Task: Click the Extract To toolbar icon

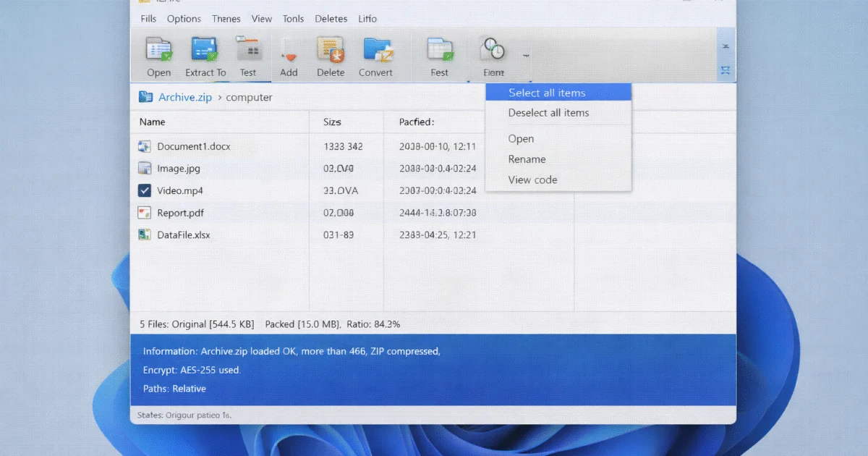Action: click(x=205, y=49)
